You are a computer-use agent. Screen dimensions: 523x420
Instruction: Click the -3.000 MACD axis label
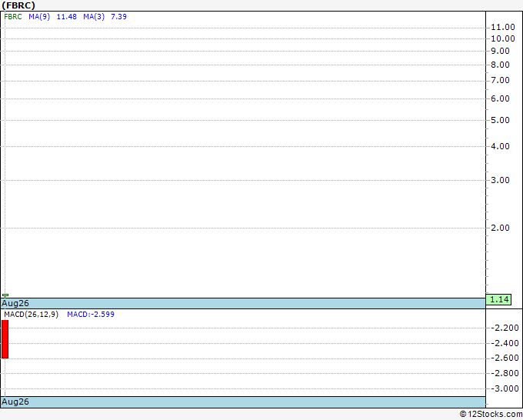coord(505,388)
